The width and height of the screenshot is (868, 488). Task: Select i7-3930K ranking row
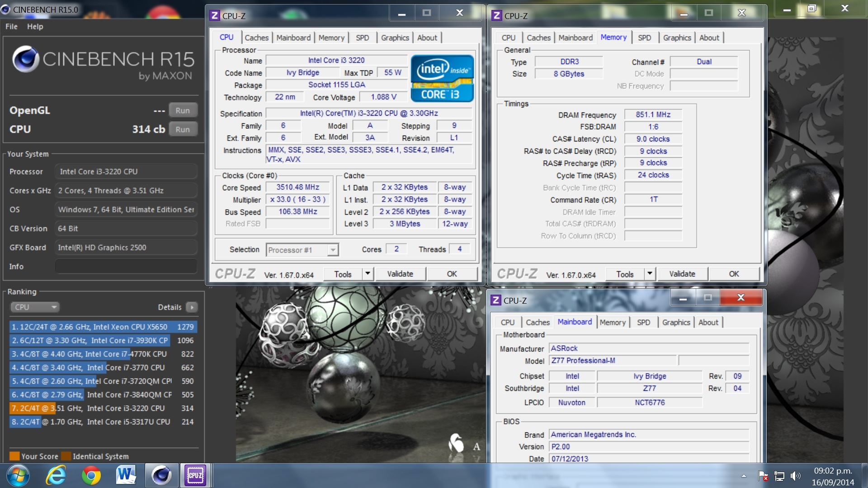pyautogui.click(x=103, y=340)
